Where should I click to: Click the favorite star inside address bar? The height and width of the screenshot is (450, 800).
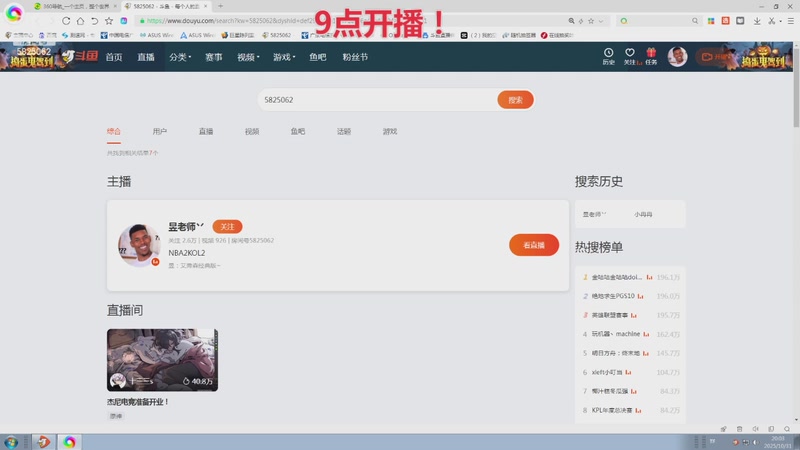coord(591,21)
